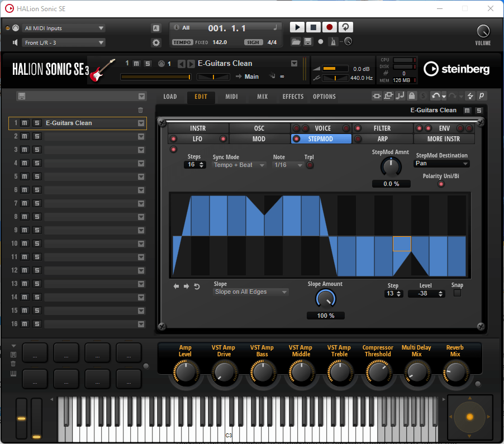The height and width of the screenshot is (444, 504).
Task: Click the MIDI activity icon beside All MIDI Inputs
Action: click(16, 28)
